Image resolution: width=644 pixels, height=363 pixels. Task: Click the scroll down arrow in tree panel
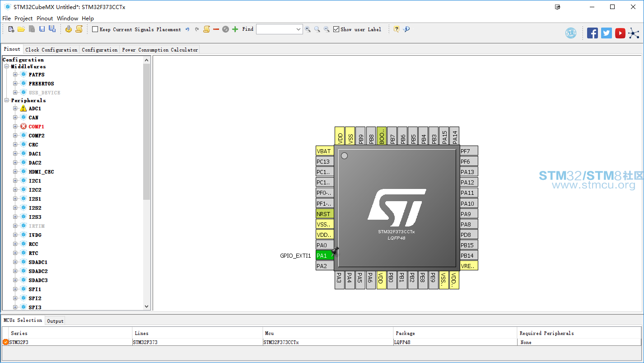point(146,306)
